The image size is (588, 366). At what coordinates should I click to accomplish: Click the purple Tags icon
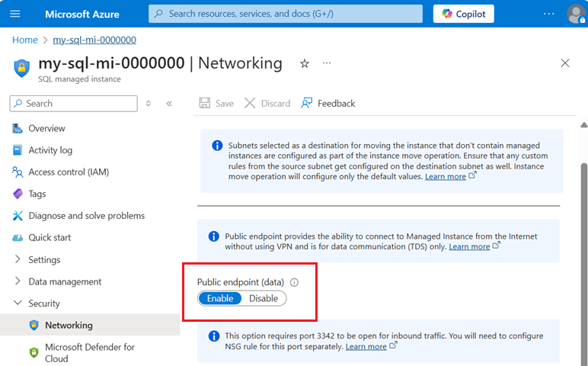18,194
